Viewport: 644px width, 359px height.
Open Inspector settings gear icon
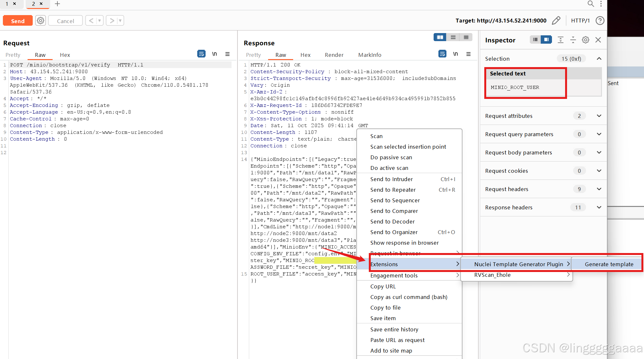(586, 40)
